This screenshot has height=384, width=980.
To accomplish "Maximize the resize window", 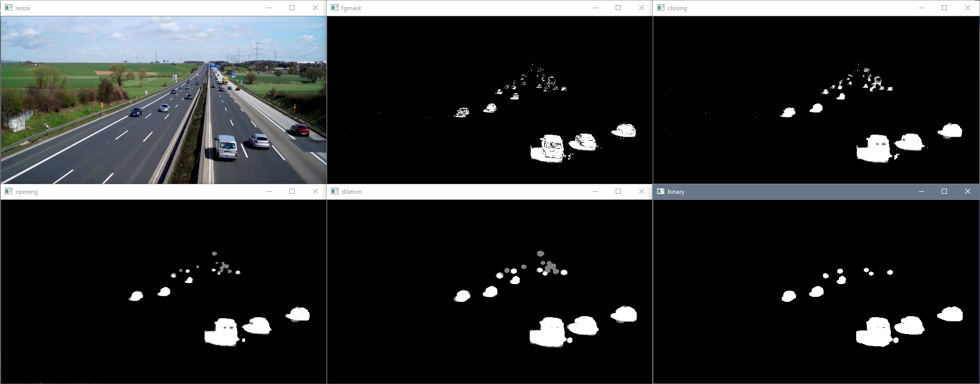I will [x=292, y=8].
